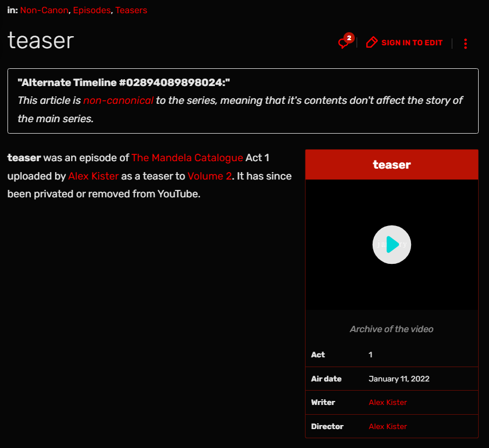Image resolution: width=489 pixels, height=448 pixels.
Task: Click Alex Kister in the Director row
Action: (388, 426)
